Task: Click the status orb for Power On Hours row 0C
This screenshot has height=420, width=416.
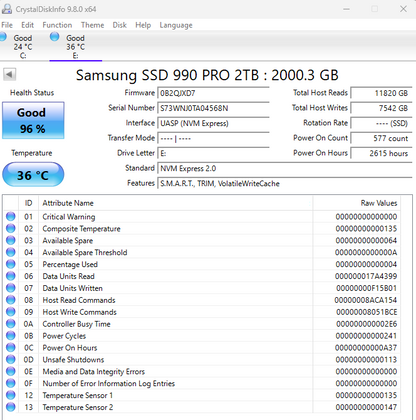Action: pos(11,347)
